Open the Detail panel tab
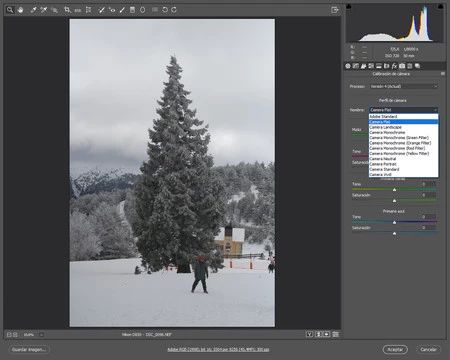Screen dimensions: 450x360 pyautogui.click(x=363, y=66)
